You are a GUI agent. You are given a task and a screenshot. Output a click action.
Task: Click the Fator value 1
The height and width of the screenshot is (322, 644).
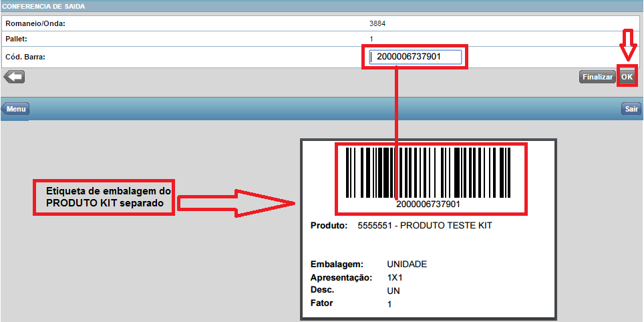click(x=389, y=305)
